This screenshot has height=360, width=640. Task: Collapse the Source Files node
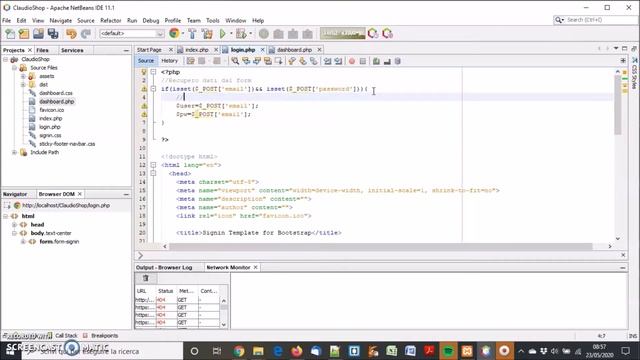[14, 68]
